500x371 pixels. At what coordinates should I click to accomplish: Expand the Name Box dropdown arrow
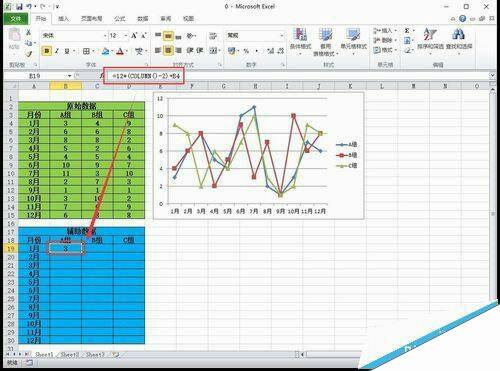pyautogui.click(x=69, y=76)
